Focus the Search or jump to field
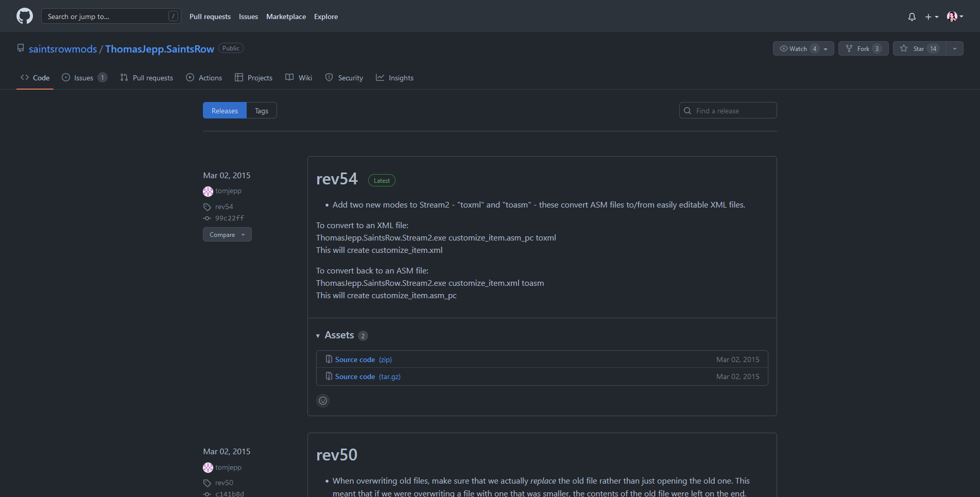Screen dimensions: 980x497 (111, 16)
